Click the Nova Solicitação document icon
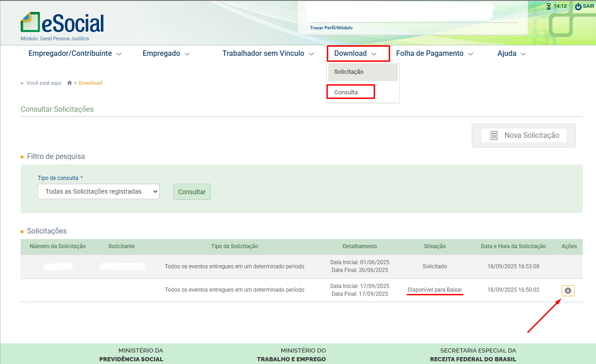The height and width of the screenshot is (364, 596). (x=494, y=136)
